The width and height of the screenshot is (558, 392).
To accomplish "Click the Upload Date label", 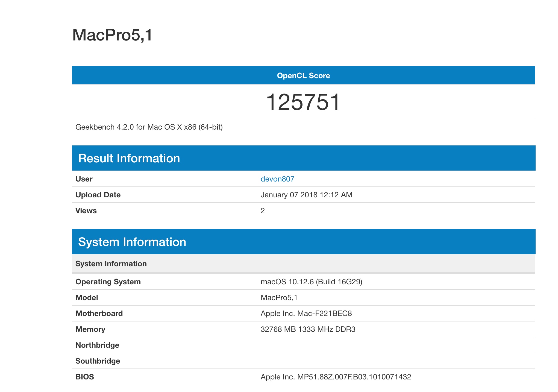I will click(98, 195).
